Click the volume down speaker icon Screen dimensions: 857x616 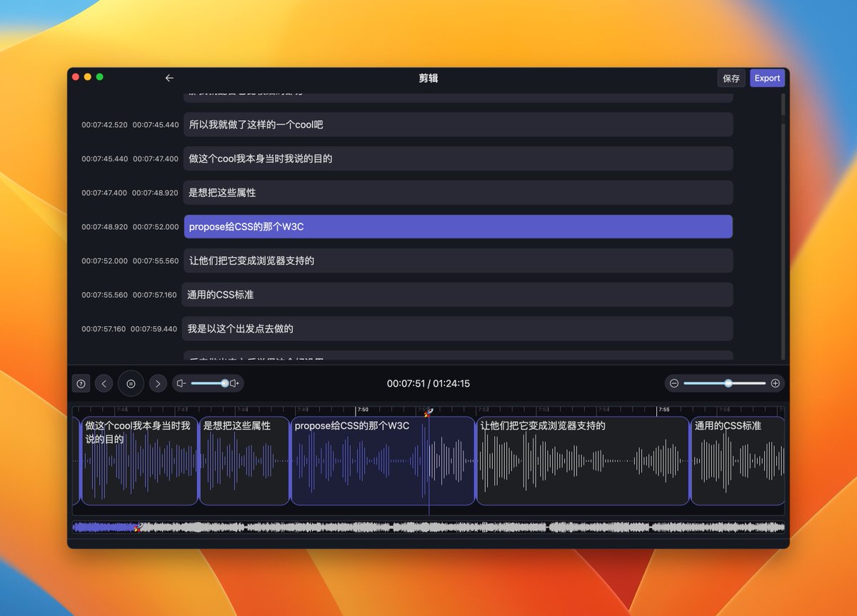point(181,384)
